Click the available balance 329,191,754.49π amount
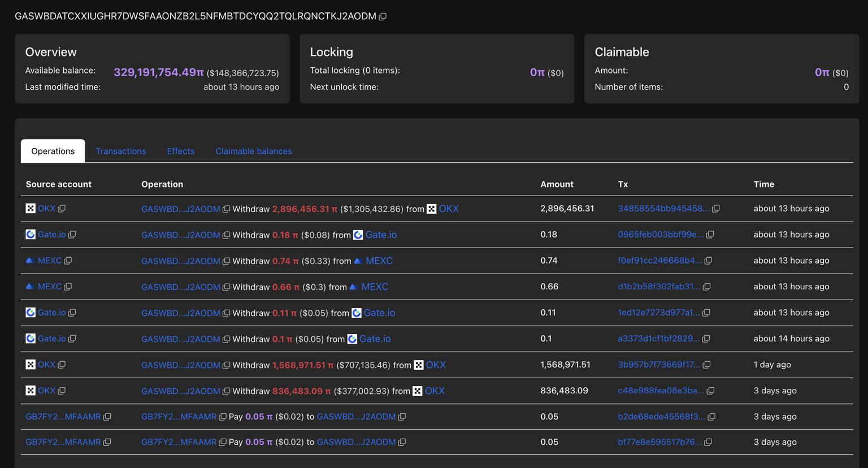868x468 pixels. point(158,72)
